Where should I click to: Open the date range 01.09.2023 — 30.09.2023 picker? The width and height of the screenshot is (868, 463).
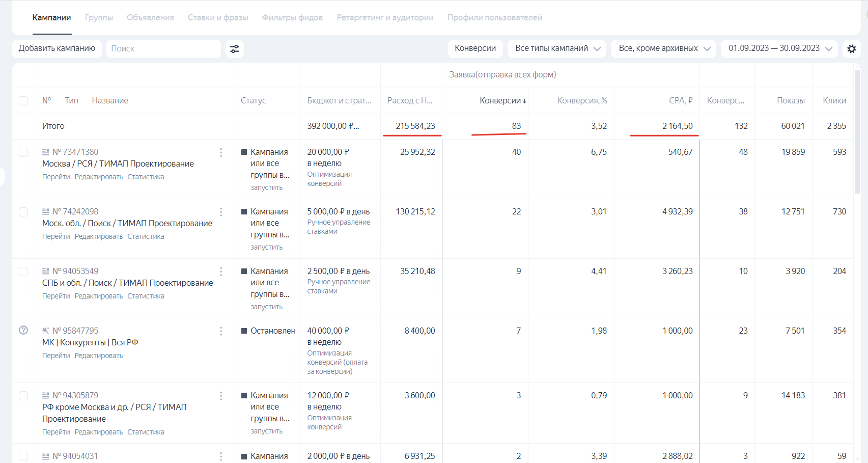(779, 48)
